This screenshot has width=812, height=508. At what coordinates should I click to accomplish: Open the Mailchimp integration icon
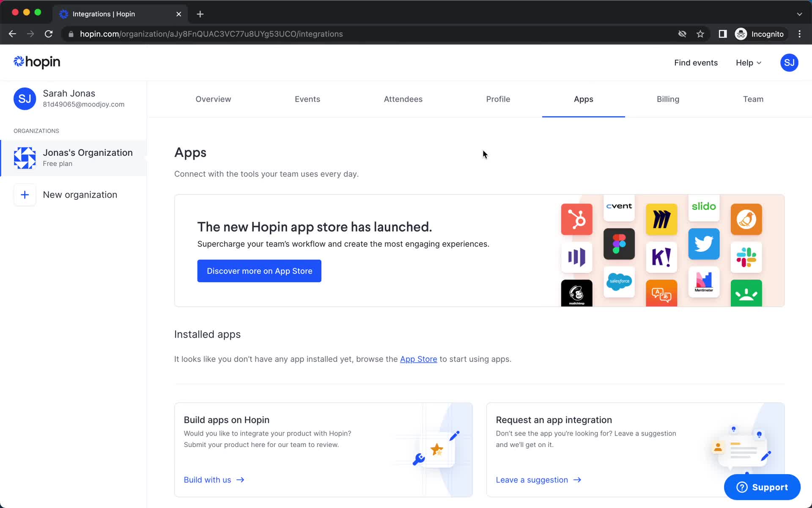click(x=576, y=293)
